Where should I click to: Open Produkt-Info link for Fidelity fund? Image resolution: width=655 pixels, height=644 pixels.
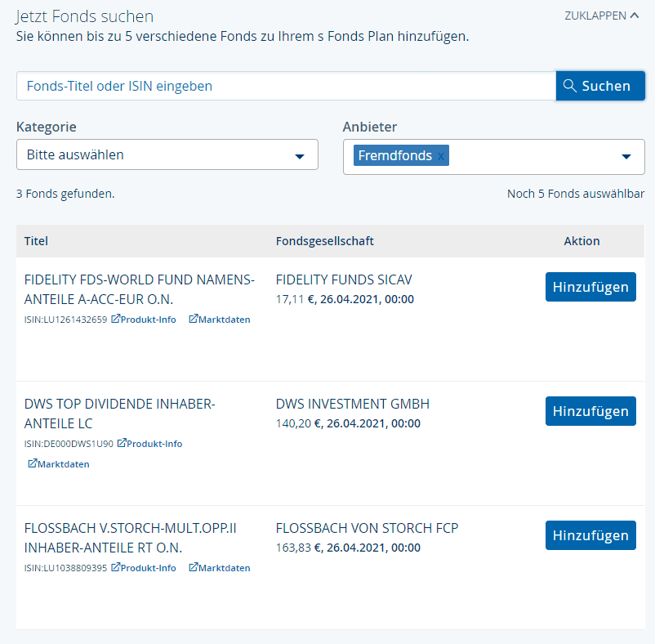pyautogui.click(x=143, y=320)
